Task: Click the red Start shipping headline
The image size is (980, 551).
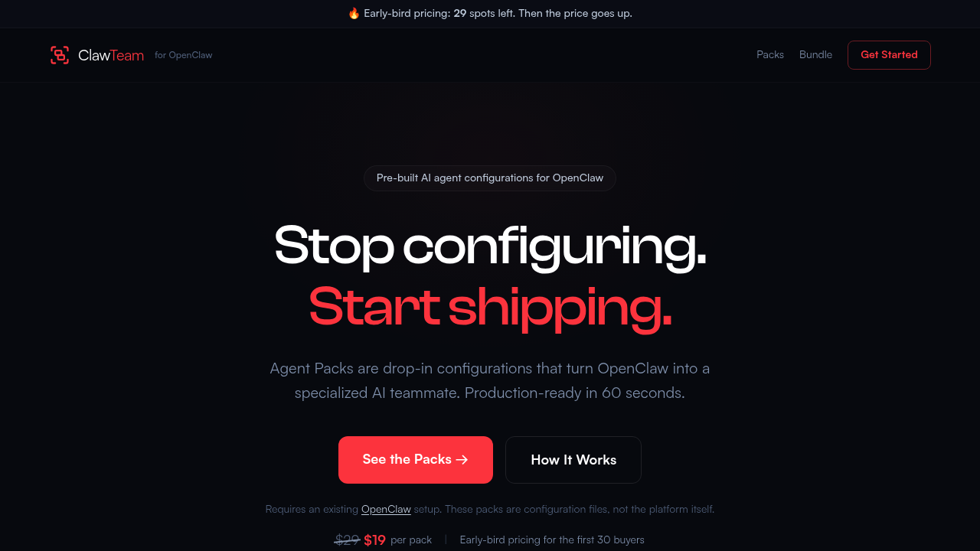Action: 490,308
